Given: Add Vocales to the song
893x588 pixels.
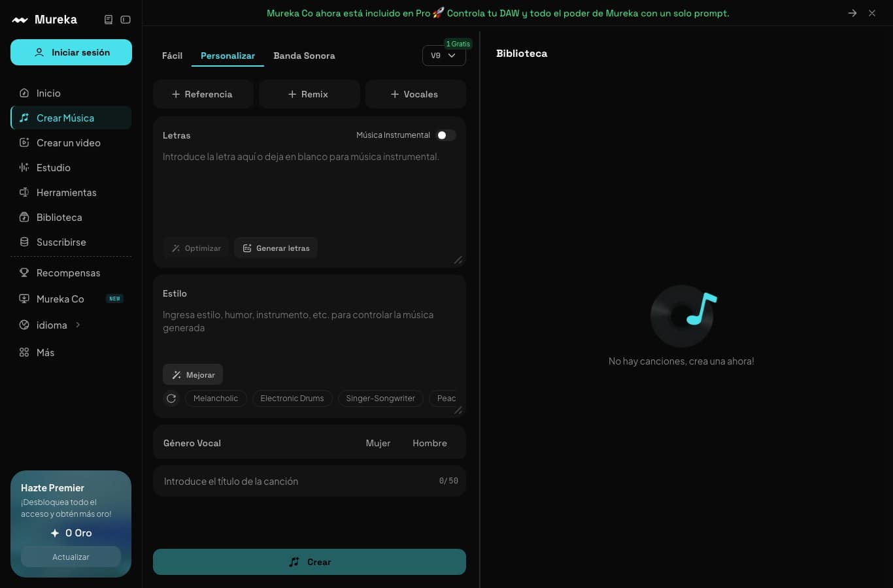Looking at the screenshot, I should pyautogui.click(x=415, y=94).
